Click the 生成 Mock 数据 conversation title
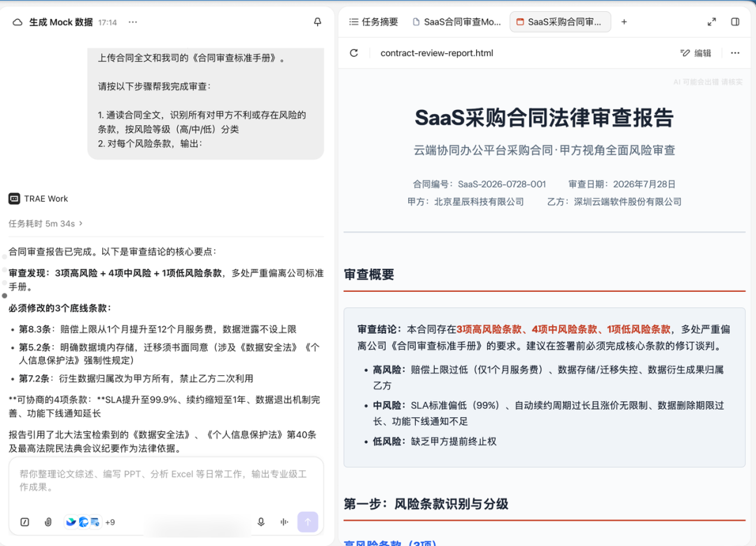The height and width of the screenshot is (546, 756). tap(61, 22)
